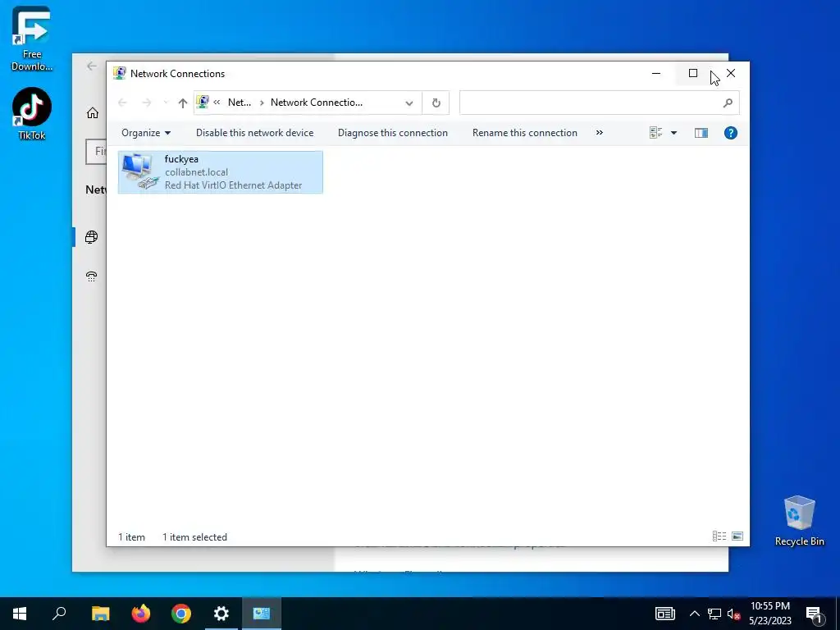This screenshot has width=840, height=630.
Task: Open the Free Download desktop shortcut
Action: pyautogui.click(x=32, y=39)
